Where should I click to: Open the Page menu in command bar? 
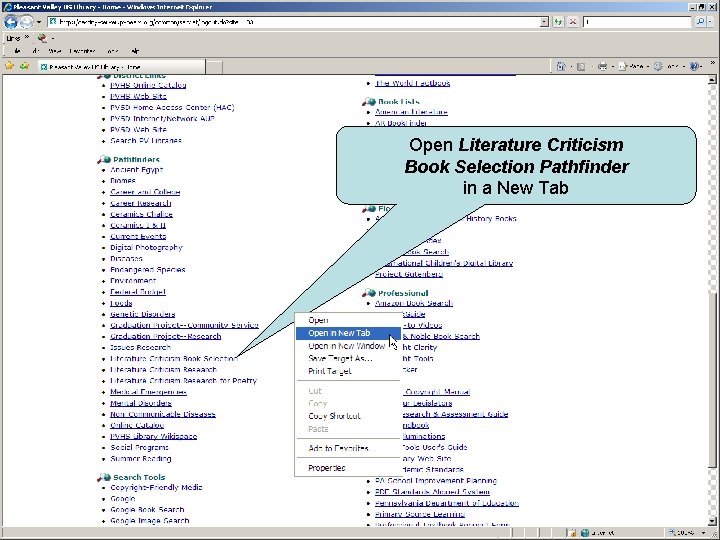pos(632,67)
